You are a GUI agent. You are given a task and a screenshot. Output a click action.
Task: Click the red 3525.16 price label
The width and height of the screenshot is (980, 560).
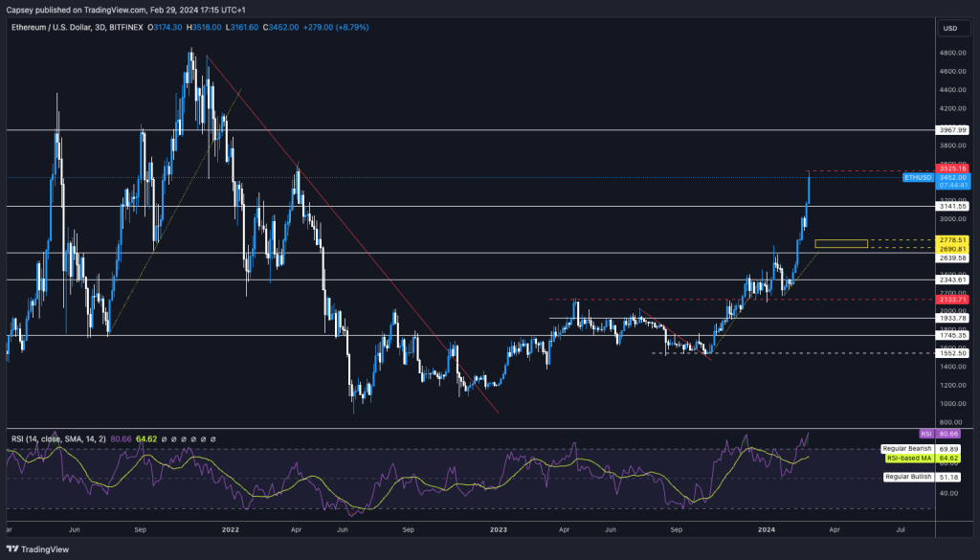pyautogui.click(x=952, y=168)
